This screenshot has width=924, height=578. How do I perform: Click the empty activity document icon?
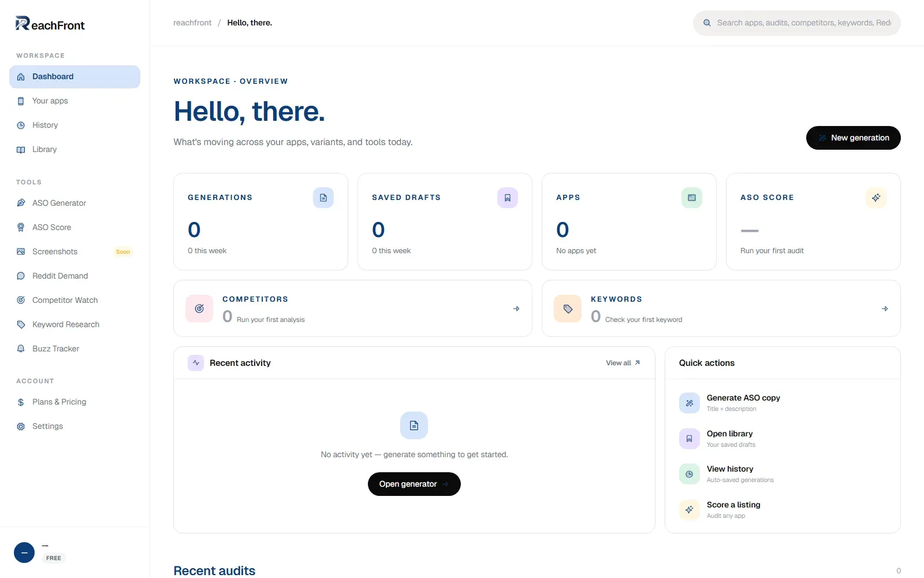(x=414, y=425)
